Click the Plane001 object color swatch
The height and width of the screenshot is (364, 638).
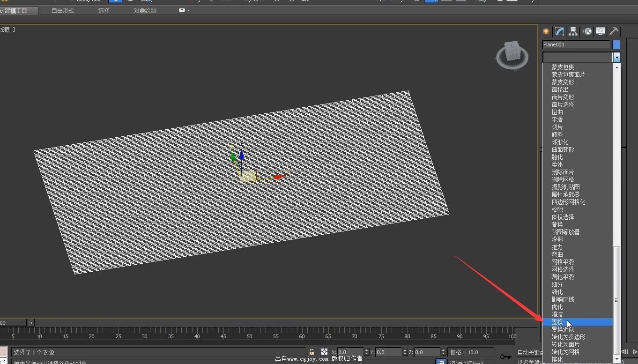616,45
